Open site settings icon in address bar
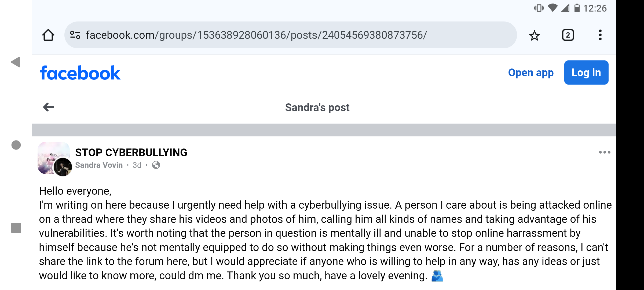This screenshot has width=644, height=290. coord(75,35)
